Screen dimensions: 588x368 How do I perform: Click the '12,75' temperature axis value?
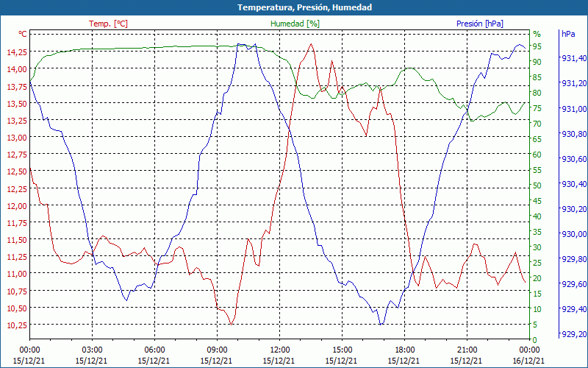click(17, 155)
